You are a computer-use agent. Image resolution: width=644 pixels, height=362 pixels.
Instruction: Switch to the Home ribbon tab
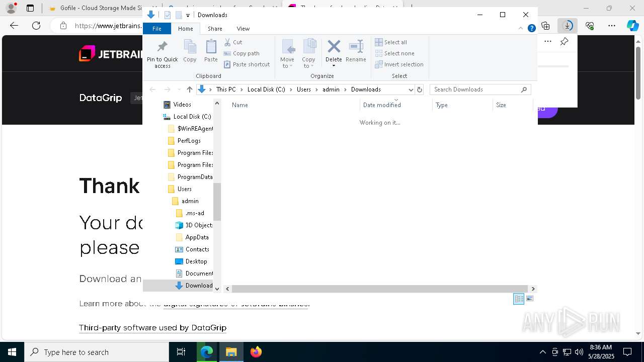[185, 29]
